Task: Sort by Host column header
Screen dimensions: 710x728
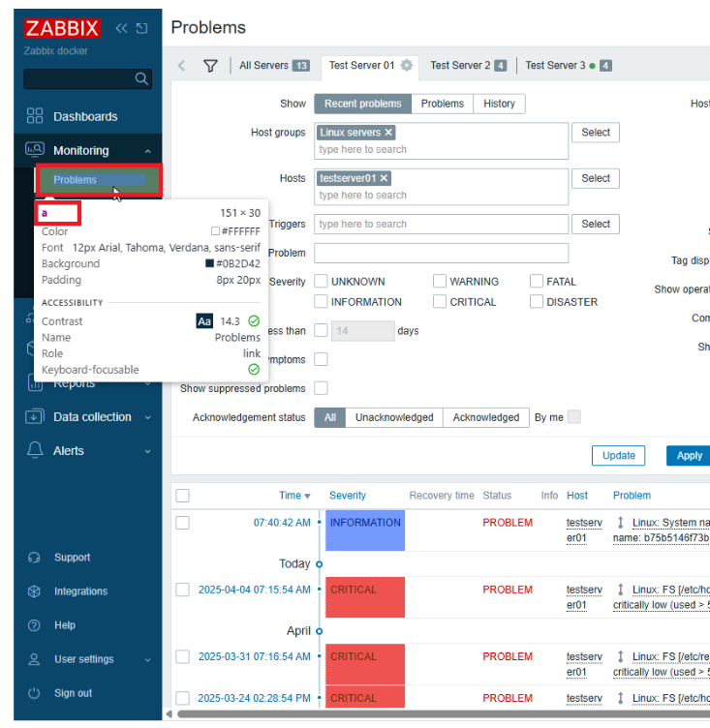Action: 577,496
